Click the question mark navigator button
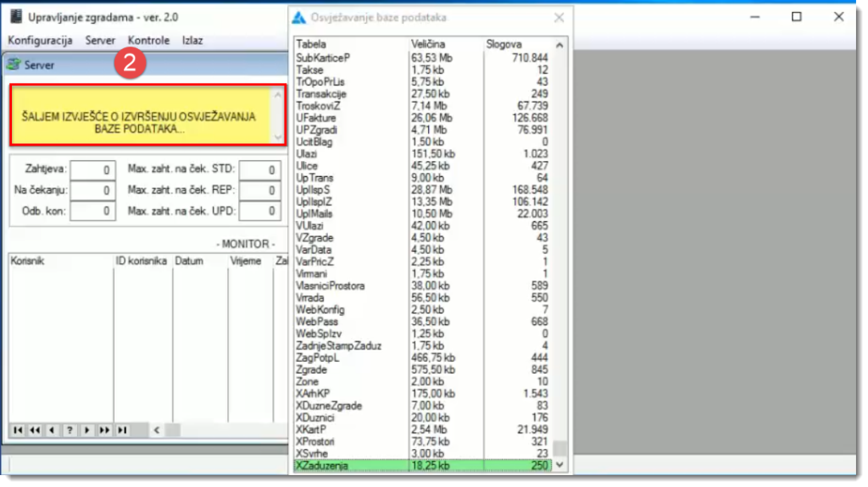868x487 pixels. pyautogui.click(x=70, y=430)
